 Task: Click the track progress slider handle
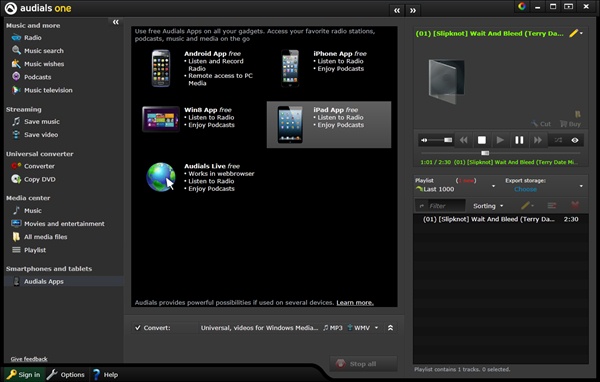[x=485, y=153]
